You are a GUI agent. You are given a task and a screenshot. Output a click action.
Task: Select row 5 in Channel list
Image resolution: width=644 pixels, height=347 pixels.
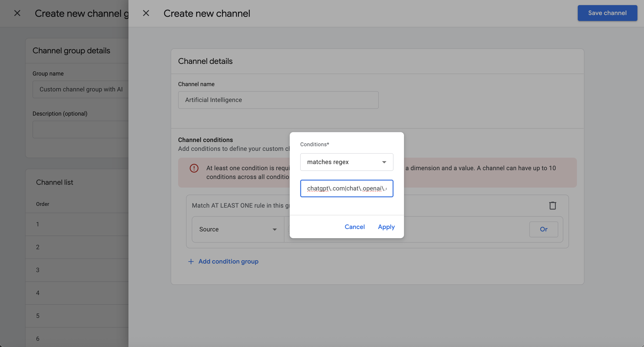click(77, 316)
